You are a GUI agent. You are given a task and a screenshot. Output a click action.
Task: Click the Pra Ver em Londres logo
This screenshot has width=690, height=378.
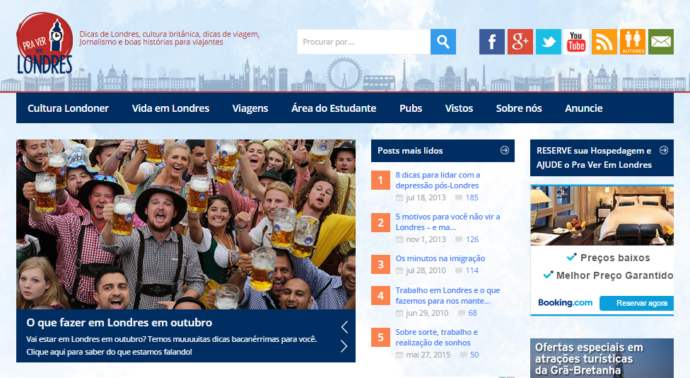[x=44, y=44]
